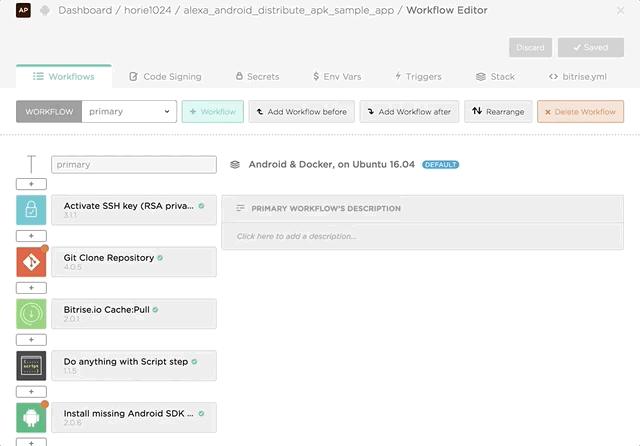This screenshot has width=640, height=446.
Task: Click the stack layers icon beside Android & Docker
Action: (235, 164)
